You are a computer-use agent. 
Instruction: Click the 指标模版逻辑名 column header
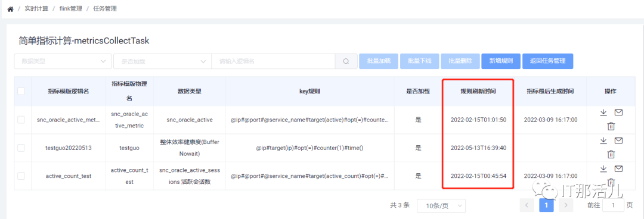(x=69, y=92)
